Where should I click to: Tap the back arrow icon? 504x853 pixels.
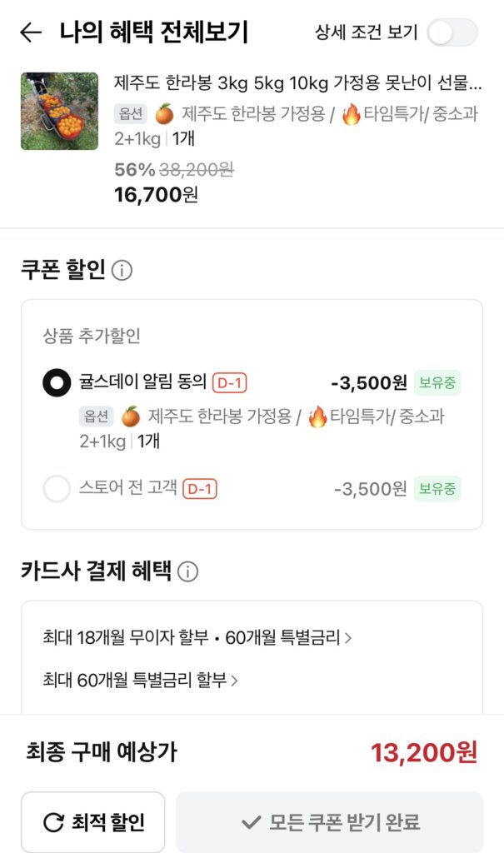31,32
